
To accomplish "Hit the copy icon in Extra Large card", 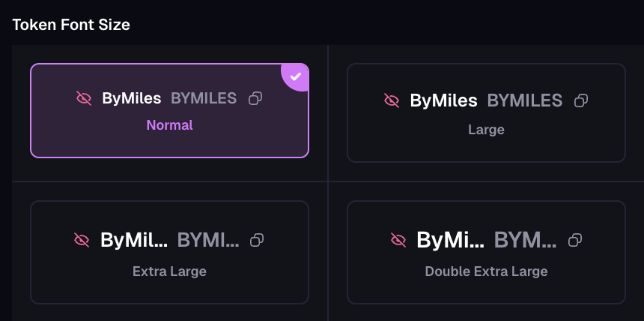I will pyautogui.click(x=257, y=239).
